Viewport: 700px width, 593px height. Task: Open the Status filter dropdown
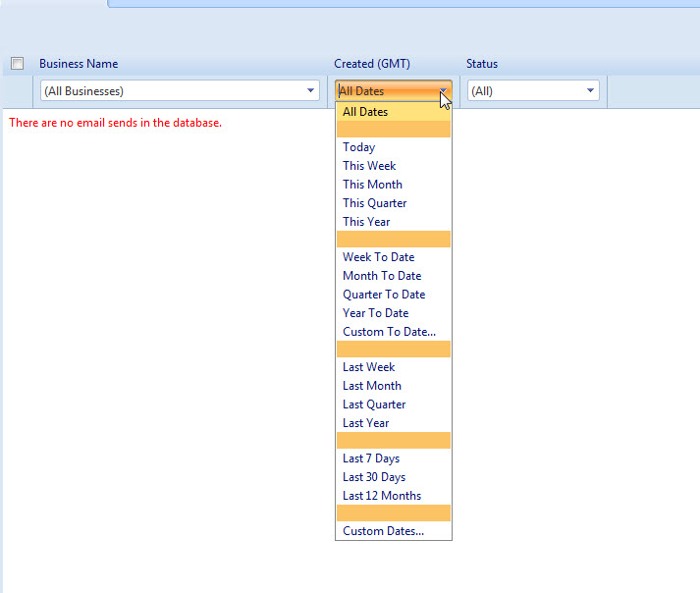tap(591, 91)
